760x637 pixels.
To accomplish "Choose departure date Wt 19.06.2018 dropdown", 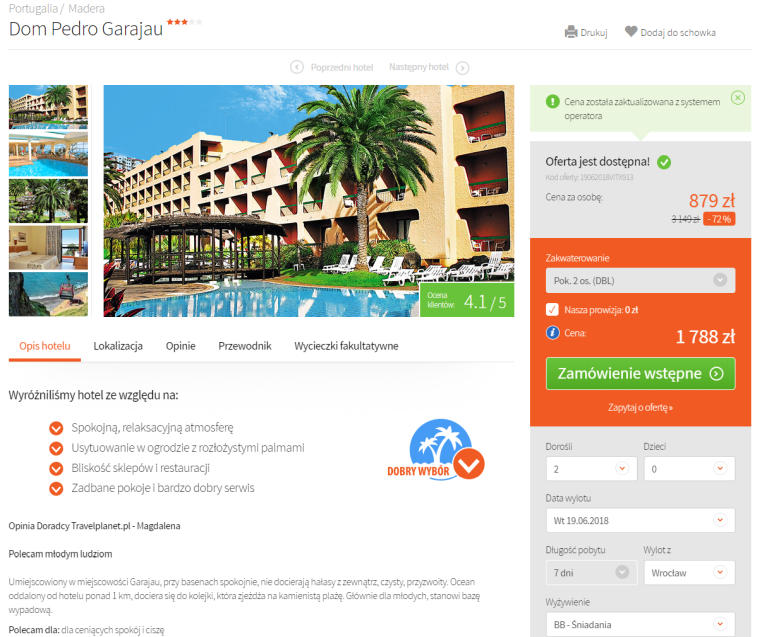I will pyautogui.click(x=640, y=520).
